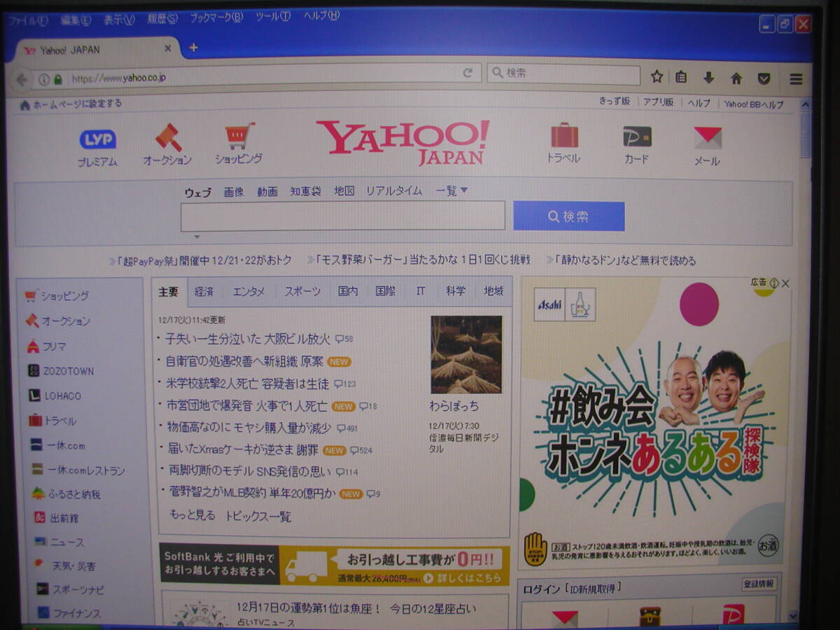Open the Travel suitcase icon

(564, 135)
